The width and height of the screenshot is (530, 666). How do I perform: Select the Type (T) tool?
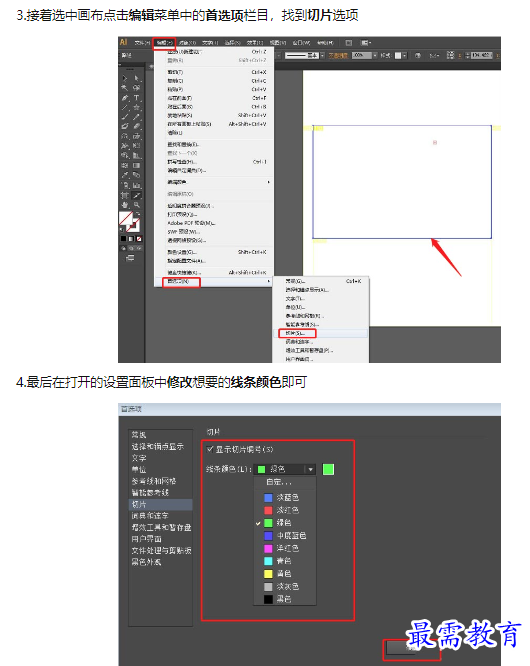click(137, 98)
